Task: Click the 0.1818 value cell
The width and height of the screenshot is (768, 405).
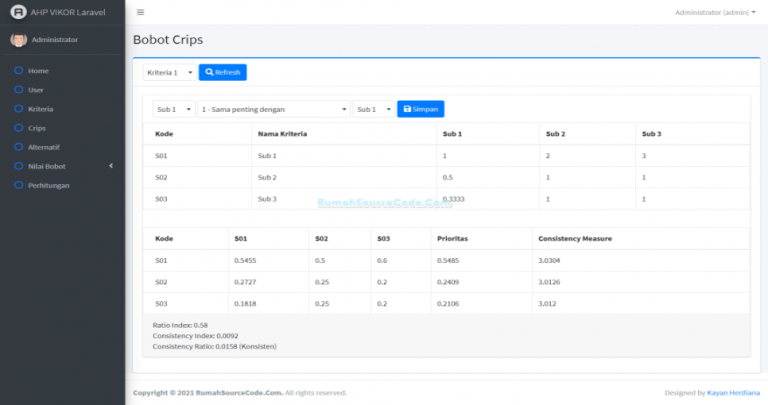Action: coord(245,304)
